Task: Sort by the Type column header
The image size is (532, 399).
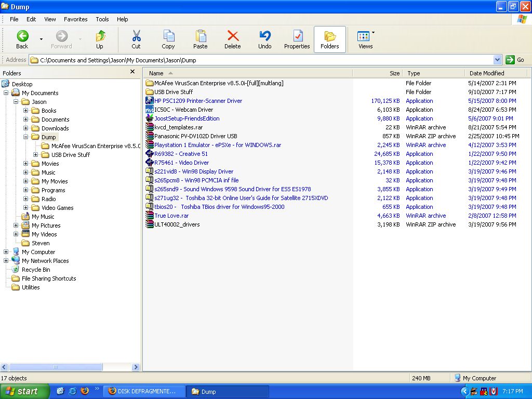Action: click(434, 73)
